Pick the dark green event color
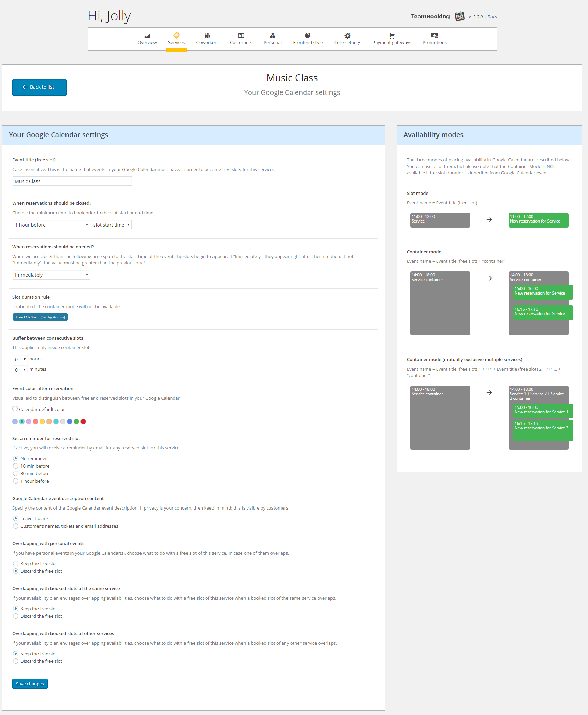Screen dimensions: 588x715 point(76,421)
